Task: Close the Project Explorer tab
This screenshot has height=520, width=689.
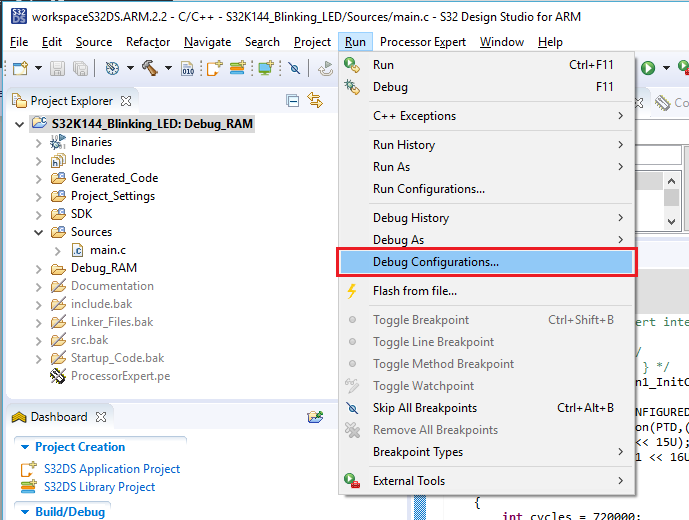Action: pyautogui.click(x=126, y=101)
